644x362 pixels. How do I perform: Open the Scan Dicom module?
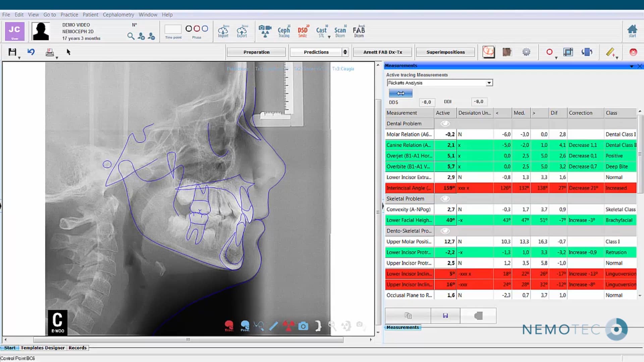[x=340, y=31]
